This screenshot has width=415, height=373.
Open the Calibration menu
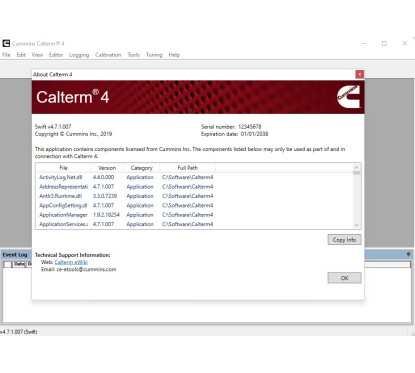[x=108, y=55]
